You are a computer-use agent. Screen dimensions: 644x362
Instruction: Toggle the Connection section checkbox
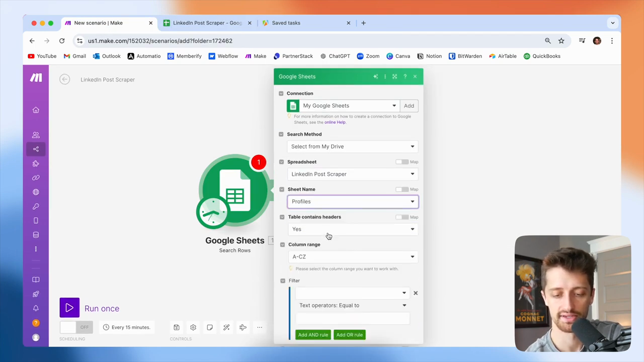(x=281, y=94)
